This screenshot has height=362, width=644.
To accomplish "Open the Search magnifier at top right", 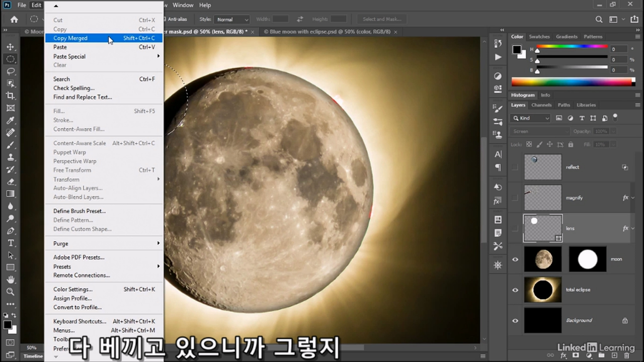I will tap(599, 20).
